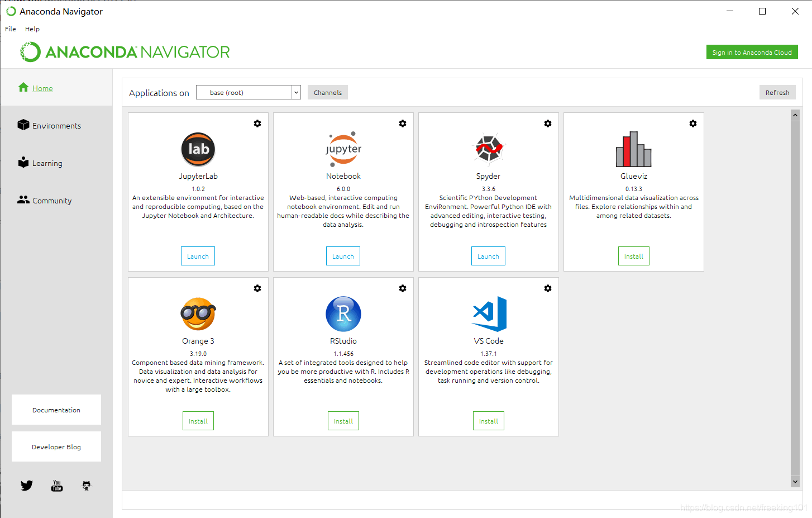Click the RStudio blue R logo
Image resolution: width=812 pixels, height=518 pixels.
343,314
